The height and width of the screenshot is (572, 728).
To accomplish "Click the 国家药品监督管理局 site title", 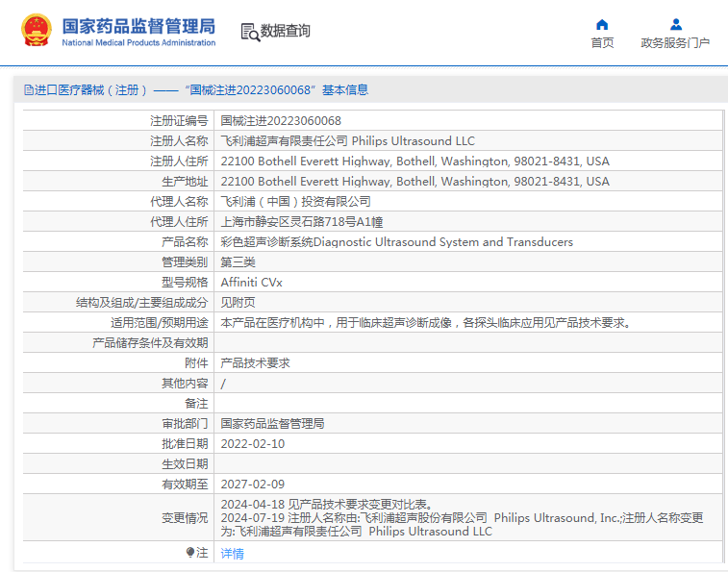I will pyautogui.click(x=138, y=26).
